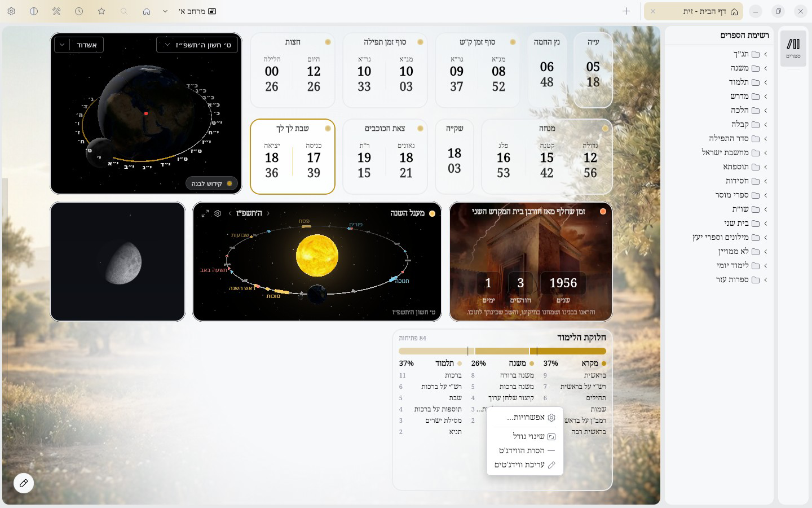Viewport: 812px width, 508px height.
Task: Open the אשדוד city dropdown
Action: pos(79,45)
